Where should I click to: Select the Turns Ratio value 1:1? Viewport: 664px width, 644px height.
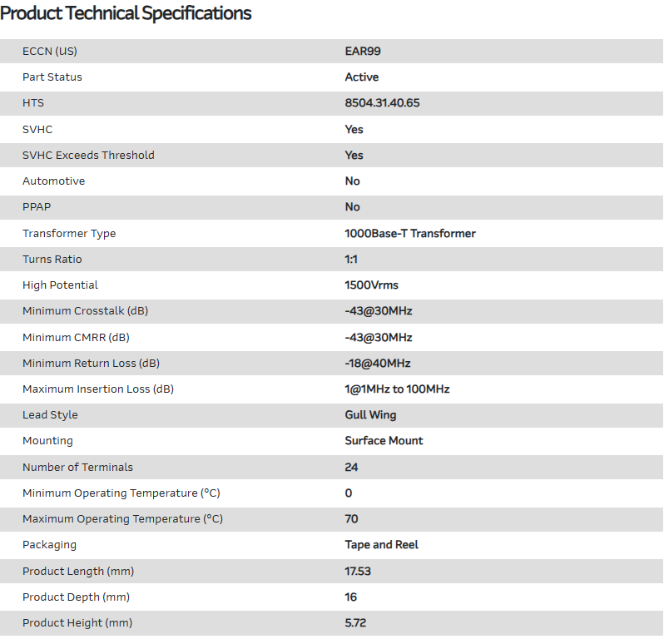(x=351, y=260)
